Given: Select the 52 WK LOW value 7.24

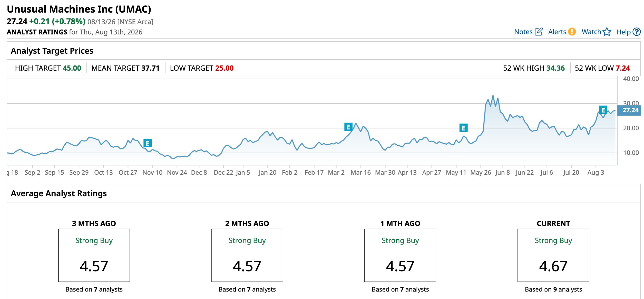Looking at the screenshot, I should [x=623, y=68].
